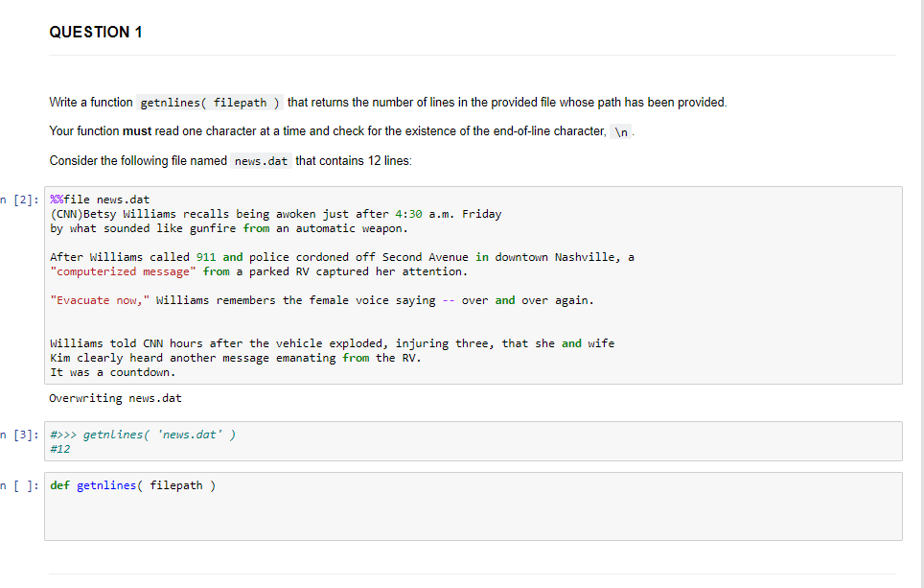
Task: Click the QUESTION 1 heading
Action: (95, 32)
